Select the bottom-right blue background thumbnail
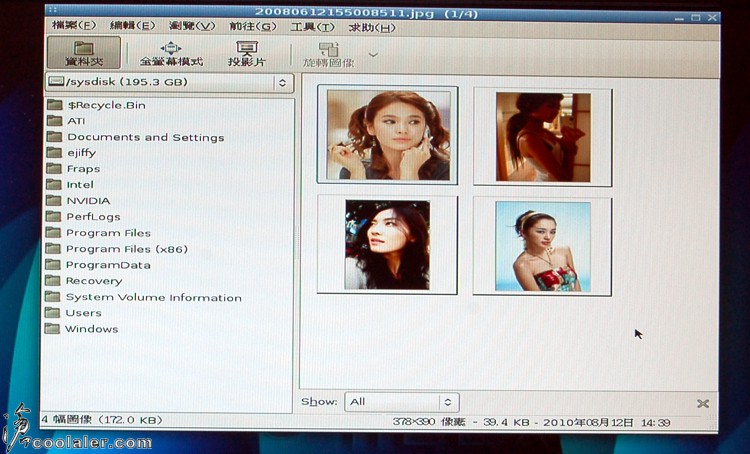The width and height of the screenshot is (750, 454). coord(543,245)
